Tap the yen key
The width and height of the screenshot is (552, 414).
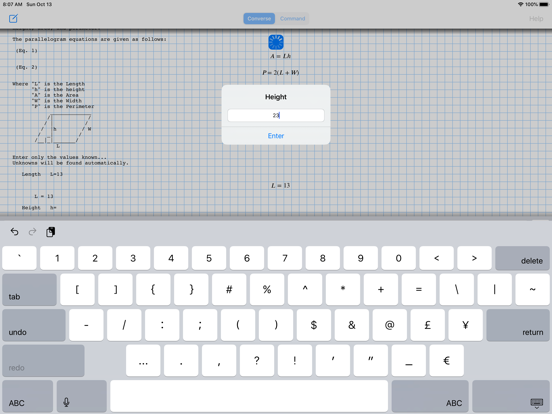click(465, 325)
